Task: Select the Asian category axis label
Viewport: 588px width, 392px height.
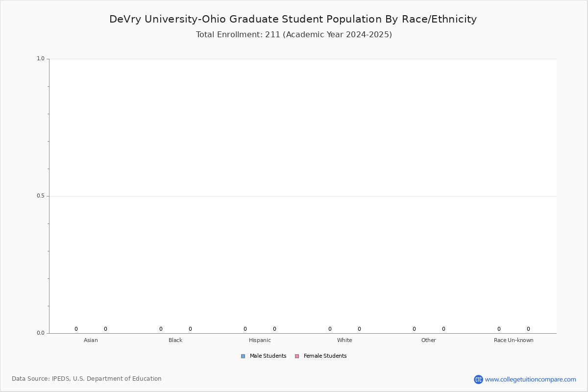Action: (x=91, y=340)
